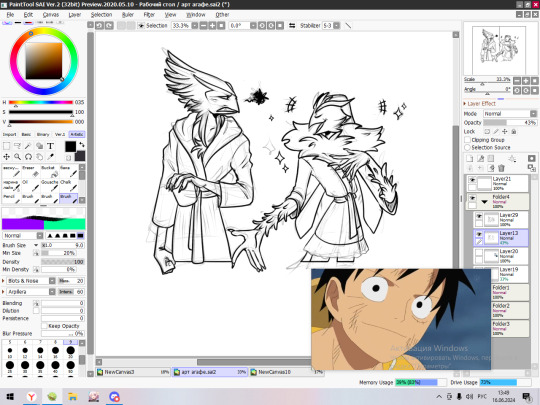Open the Ruler menu
540x405 pixels.
tap(128, 15)
